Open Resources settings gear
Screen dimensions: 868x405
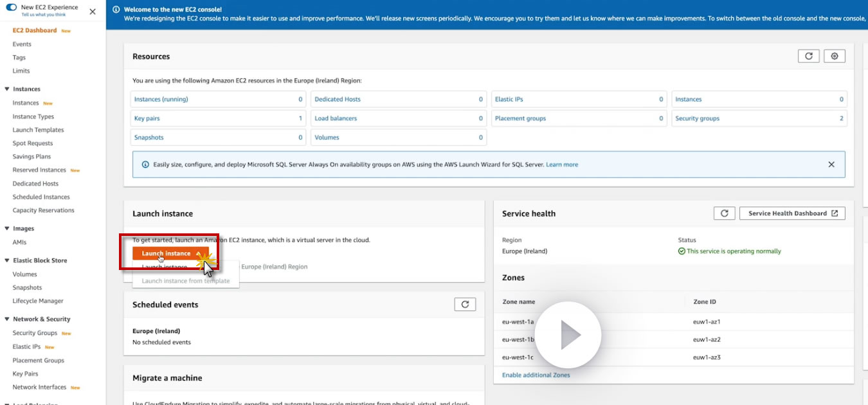(835, 57)
